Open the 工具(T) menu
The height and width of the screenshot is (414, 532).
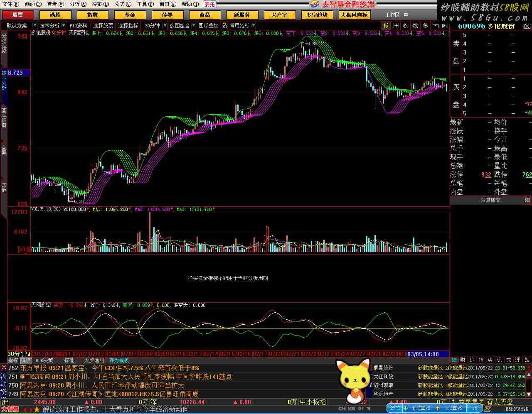[x=145, y=4]
